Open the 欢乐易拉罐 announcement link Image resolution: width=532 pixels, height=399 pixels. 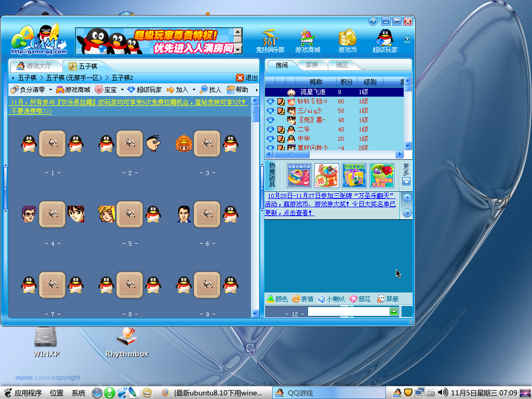tap(128, 106)
